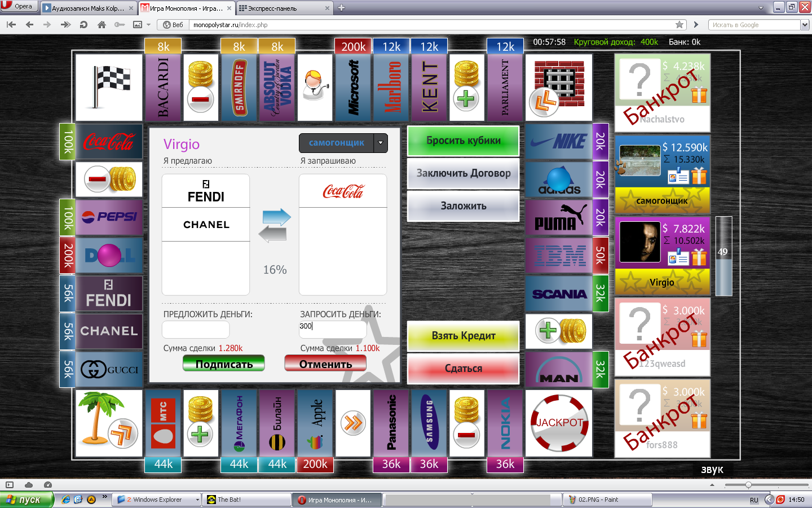Open a new tab with plus button
The height and width of the screenshot is (508, 812).
[x=341, y=8]
